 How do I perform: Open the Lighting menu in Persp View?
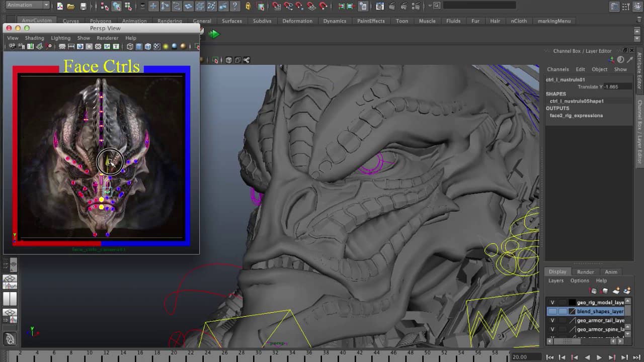tap(61, 38)
